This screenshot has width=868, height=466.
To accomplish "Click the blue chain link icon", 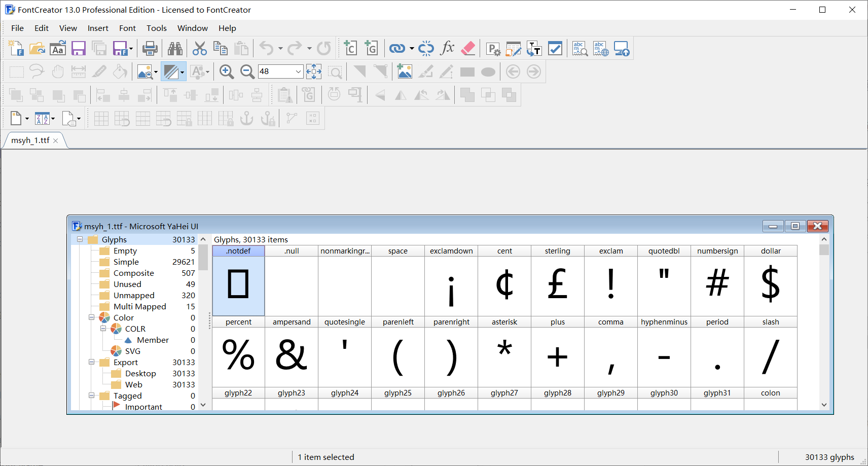I will [397, 49].
